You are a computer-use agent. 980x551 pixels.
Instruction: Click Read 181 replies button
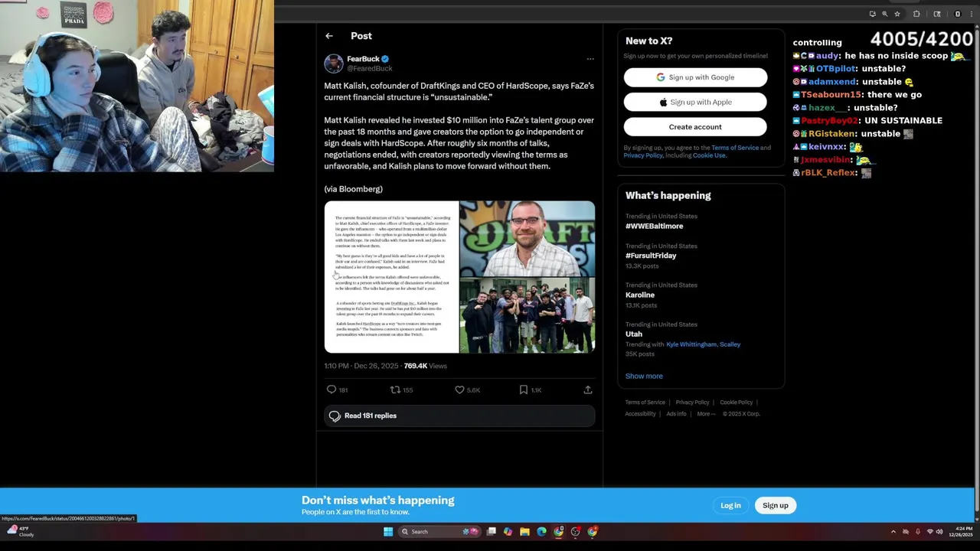(x=459, y=416)
